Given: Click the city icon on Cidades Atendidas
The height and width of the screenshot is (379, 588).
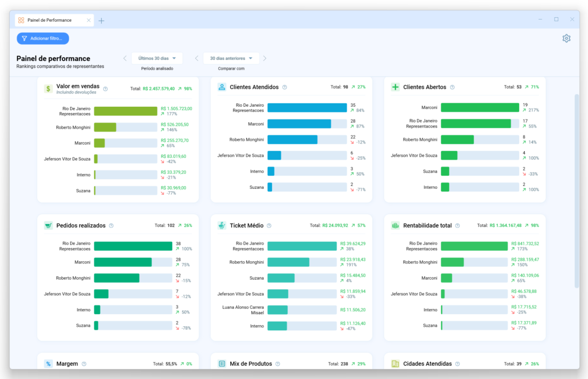Looking at the screenshot, I should point(394,363).
